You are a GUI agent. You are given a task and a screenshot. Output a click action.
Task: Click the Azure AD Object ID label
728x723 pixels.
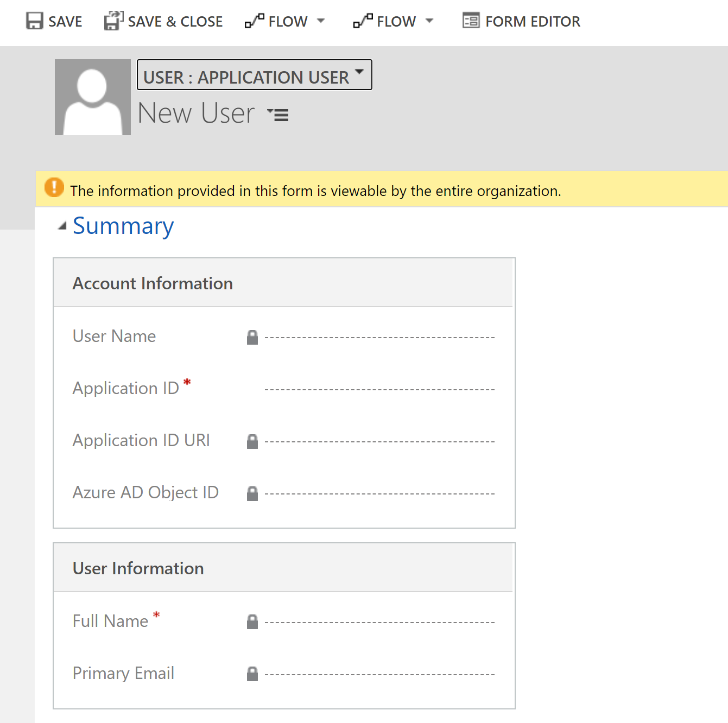pyautogui.click(x=145, y=492)
